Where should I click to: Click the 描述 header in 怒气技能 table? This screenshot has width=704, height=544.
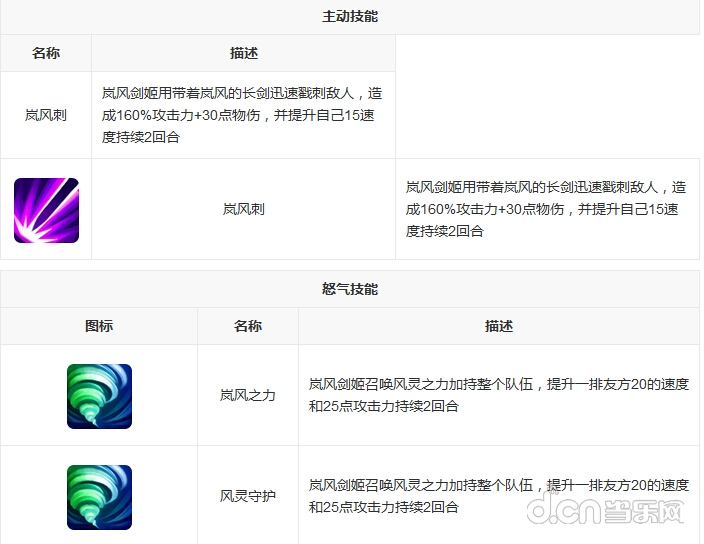click(x=498, y=326)
